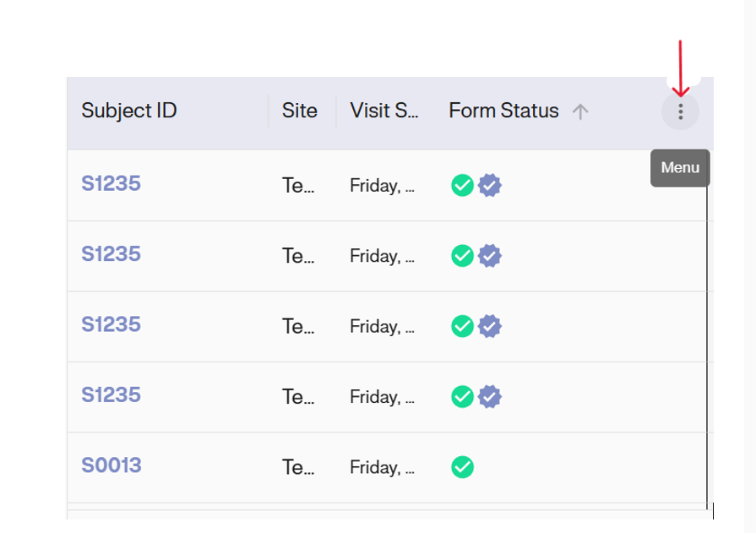Click the Menu tooltip label
This screenshot has height=533, width=756.
click(x=680, y=168)
